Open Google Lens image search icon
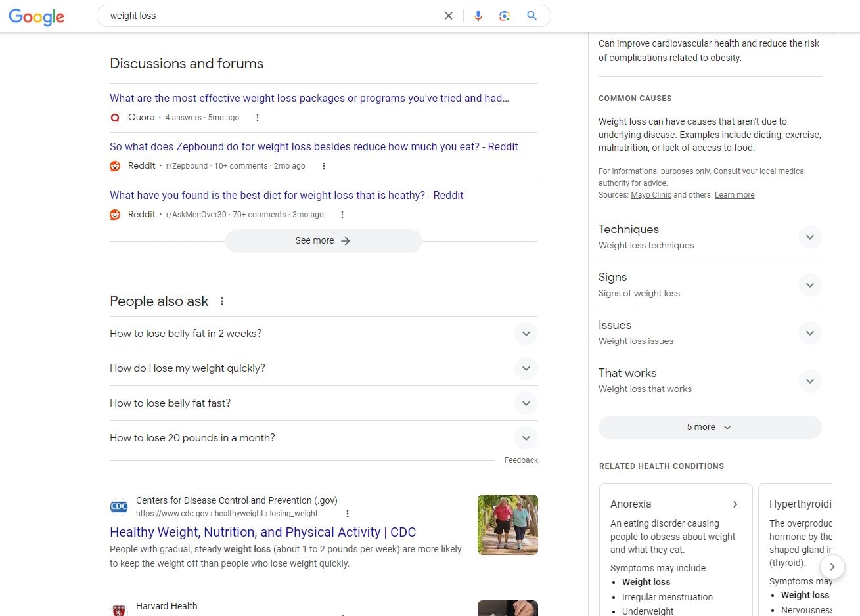The height and width of the screenshot is (616, 860). [505, 15]
